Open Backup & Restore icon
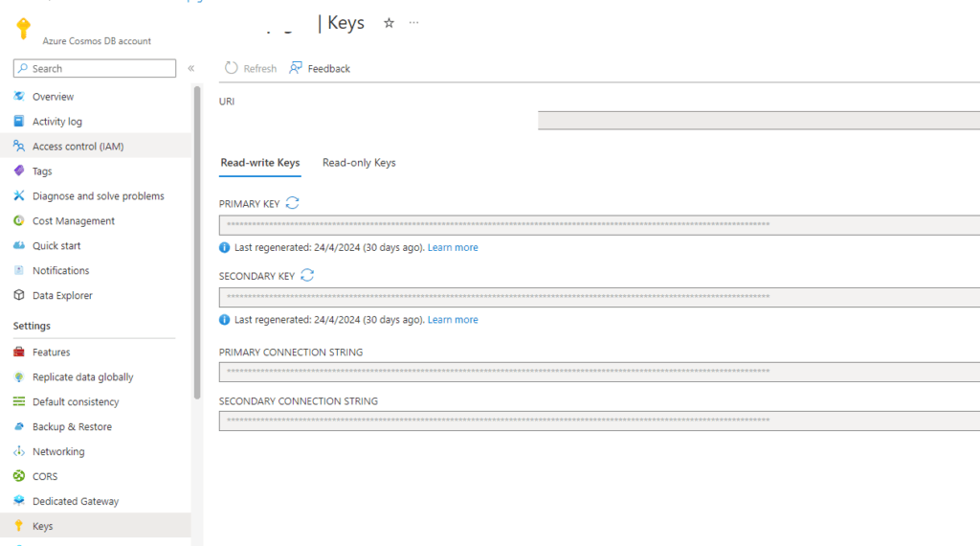Viewport: 980px width, 546px height. (19, 426)
